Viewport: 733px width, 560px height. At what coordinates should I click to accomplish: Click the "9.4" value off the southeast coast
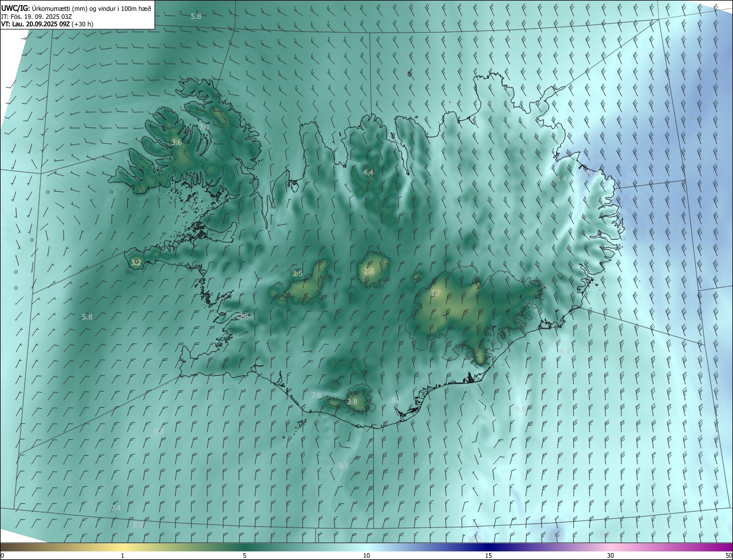[565, 351]
